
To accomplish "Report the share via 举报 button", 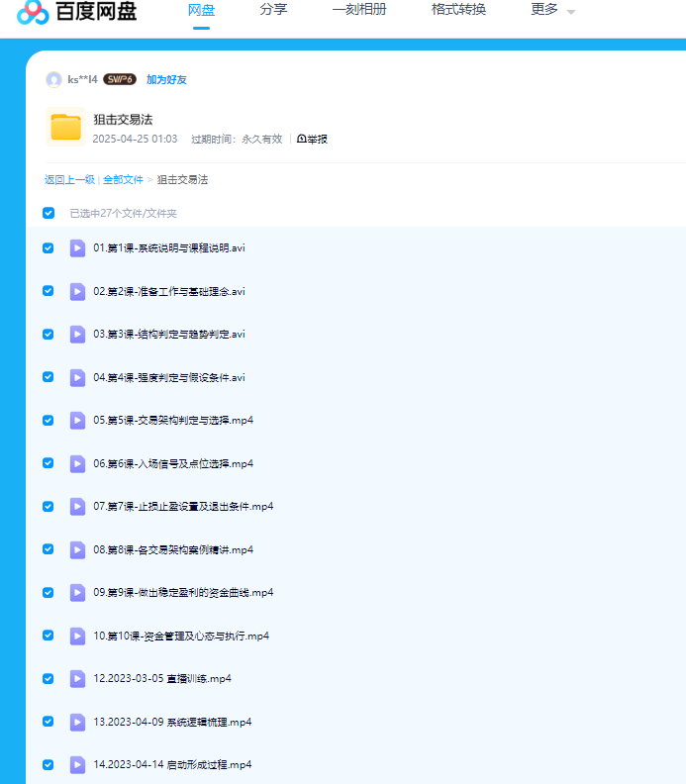I will [312, 139].
